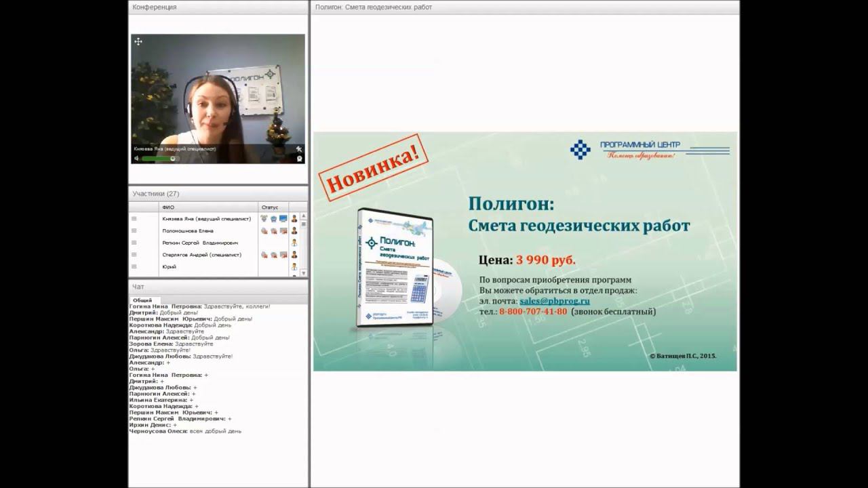
Task: Open menu icon for Стерлягов Андрей row
Action: pos(134,255)
